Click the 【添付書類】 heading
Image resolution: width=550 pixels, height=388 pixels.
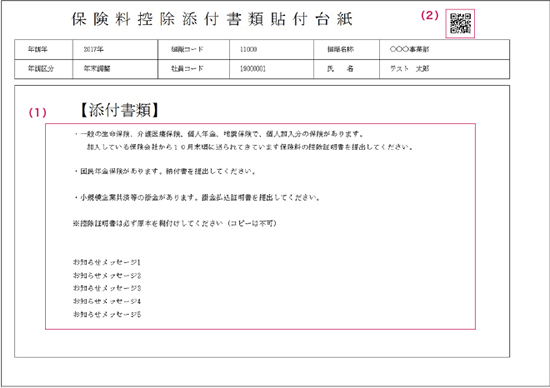(120, 110)
